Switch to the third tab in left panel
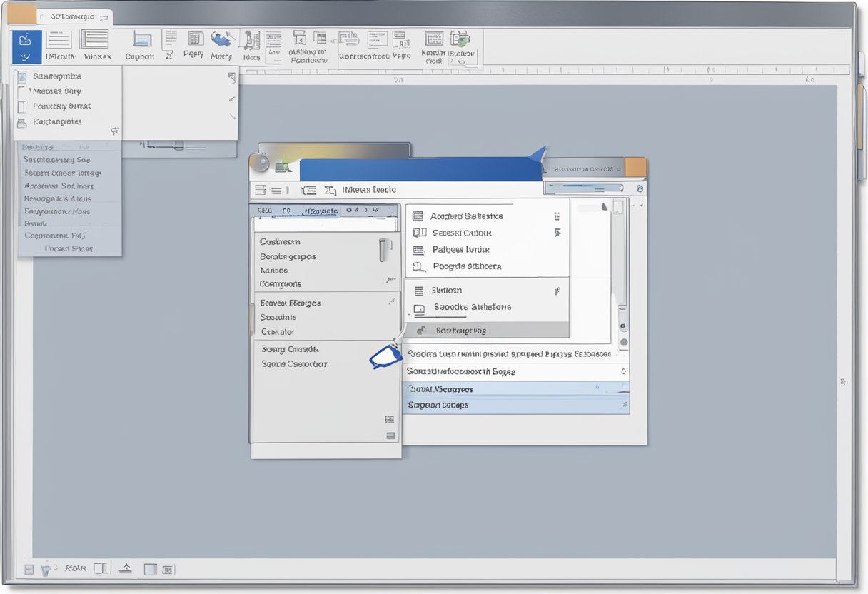This screenshot has width=868, height=594. click(x=321, y=211)
